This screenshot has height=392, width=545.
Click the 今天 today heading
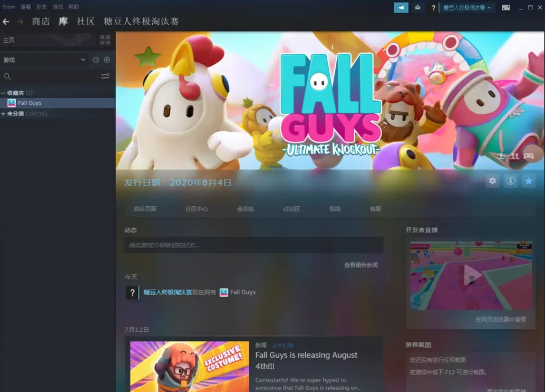[131, 277]
